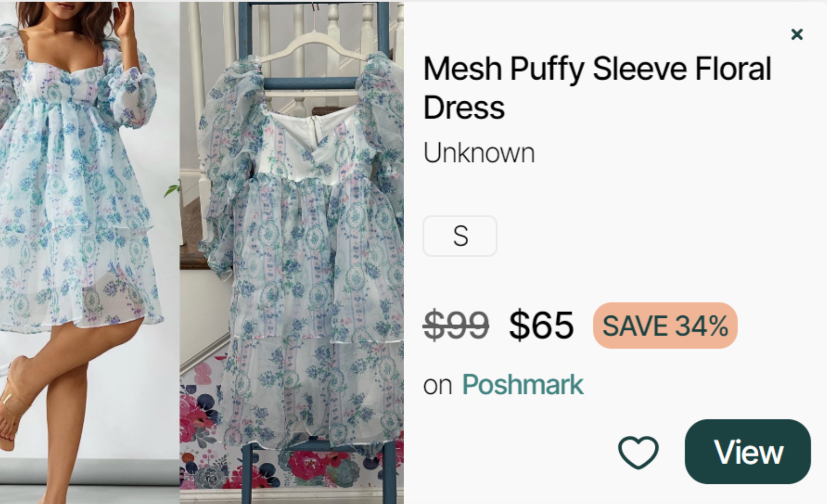Click the $65 sale price
The image size is (827, 504).
[541, 326]
